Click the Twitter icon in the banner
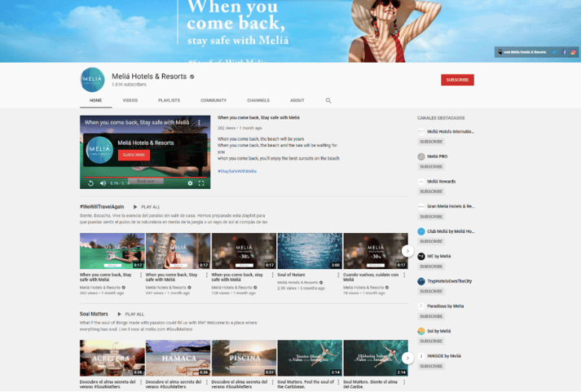Image resolution: width=581 pixels, height=392 pixels. (554, 52)
